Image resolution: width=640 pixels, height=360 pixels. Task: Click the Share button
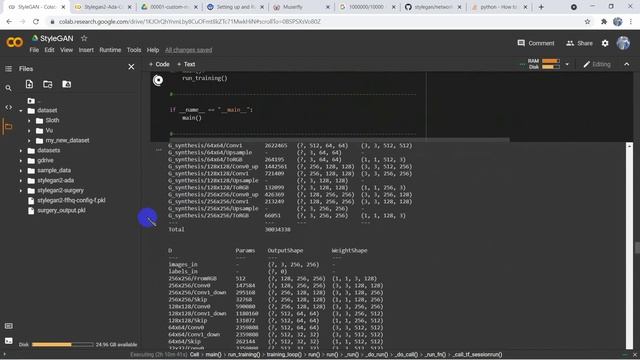click(579, 43)
